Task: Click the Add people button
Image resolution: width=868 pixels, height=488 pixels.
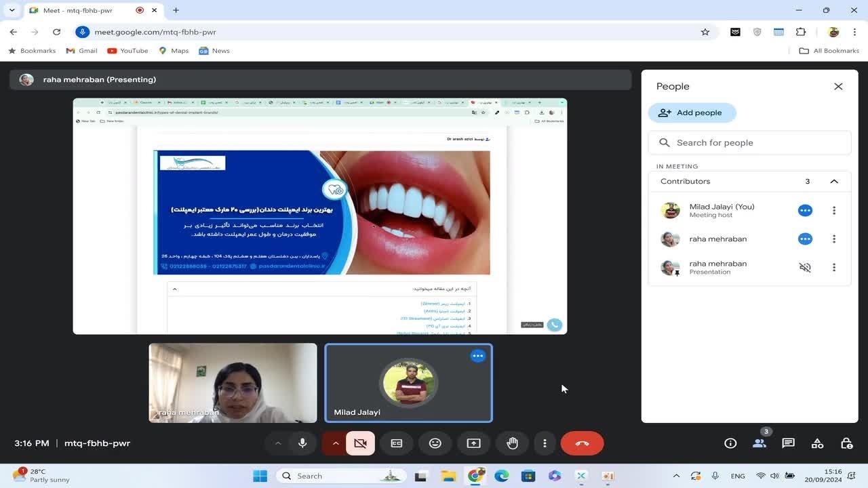Action: (692, 113)
